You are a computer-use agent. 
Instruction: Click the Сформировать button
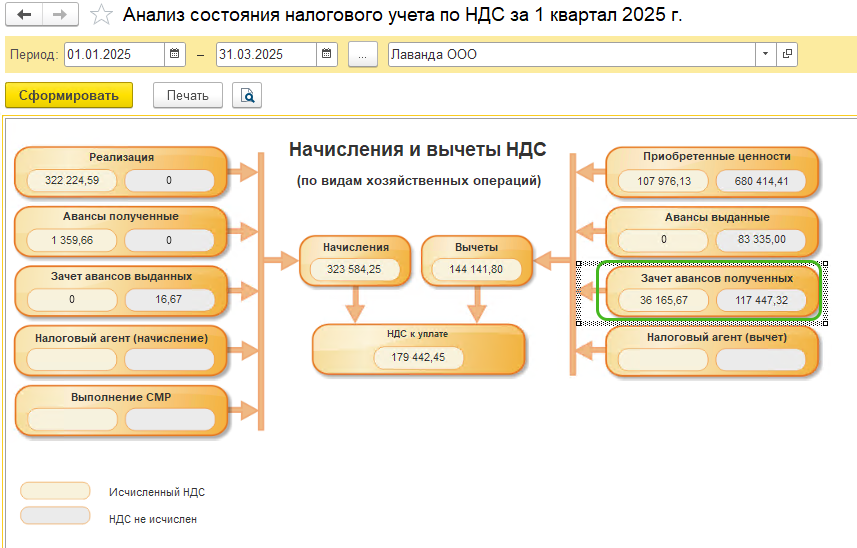tap(68, 96)
